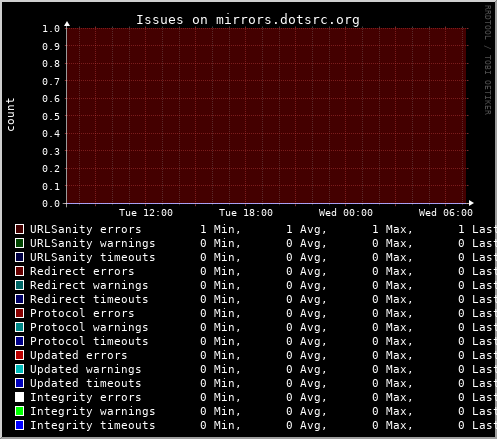This screenshot has height=439, width=497.
Task: Click the Updated warnings color swatch
Action: coord(20,369)
